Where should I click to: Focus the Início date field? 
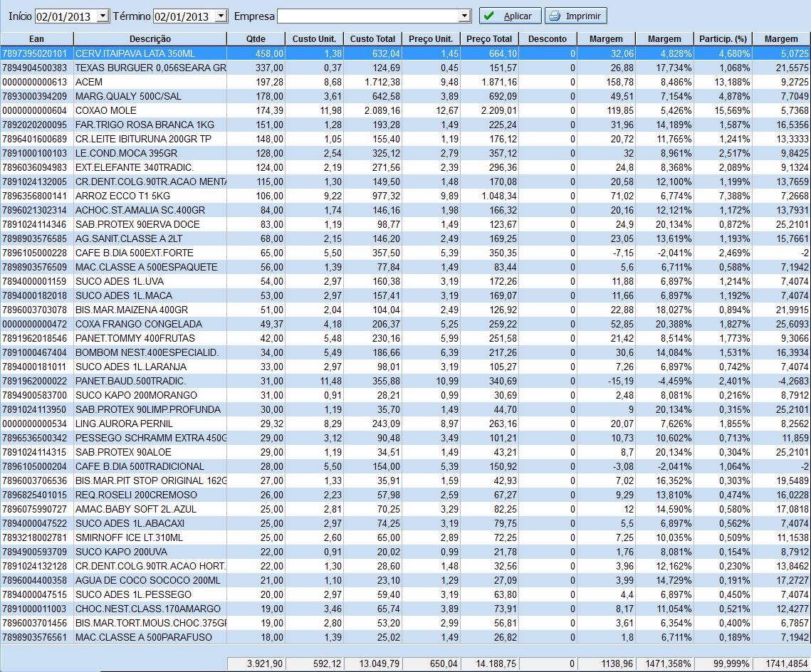tap(66, 16)
